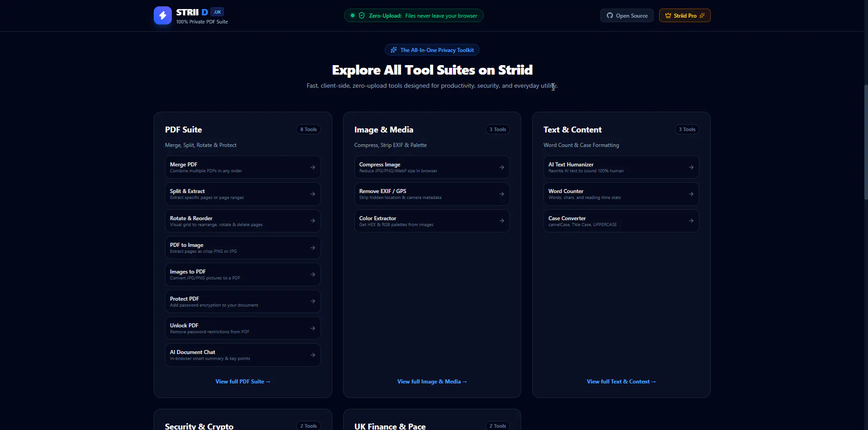Click the UK Finance & Pace card heading

click(x=390, y=426)
